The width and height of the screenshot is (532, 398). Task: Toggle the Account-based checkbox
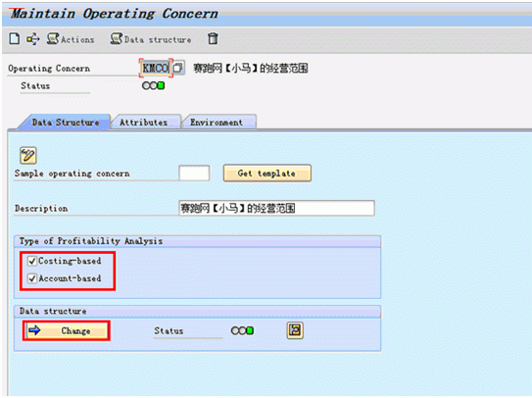(32, 278)
